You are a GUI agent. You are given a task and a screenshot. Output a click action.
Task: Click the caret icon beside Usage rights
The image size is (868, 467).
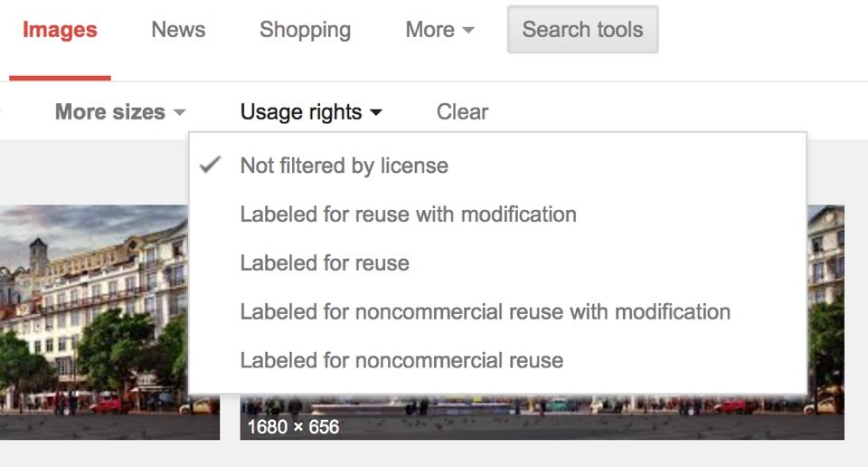pos(376,112)
